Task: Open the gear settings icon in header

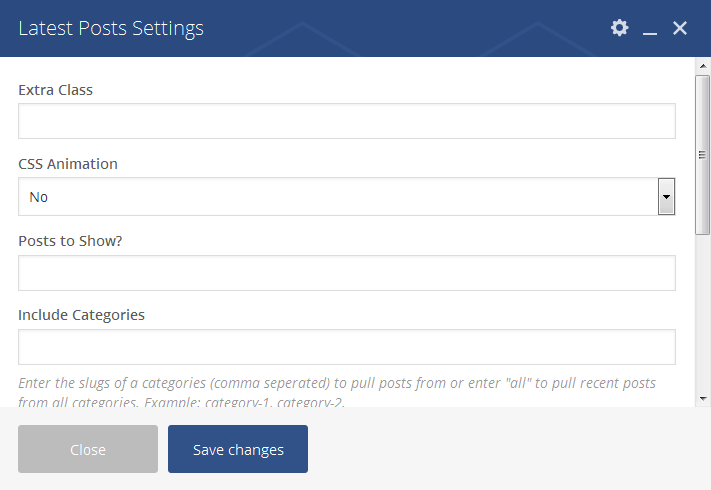Action: point(620,28)
